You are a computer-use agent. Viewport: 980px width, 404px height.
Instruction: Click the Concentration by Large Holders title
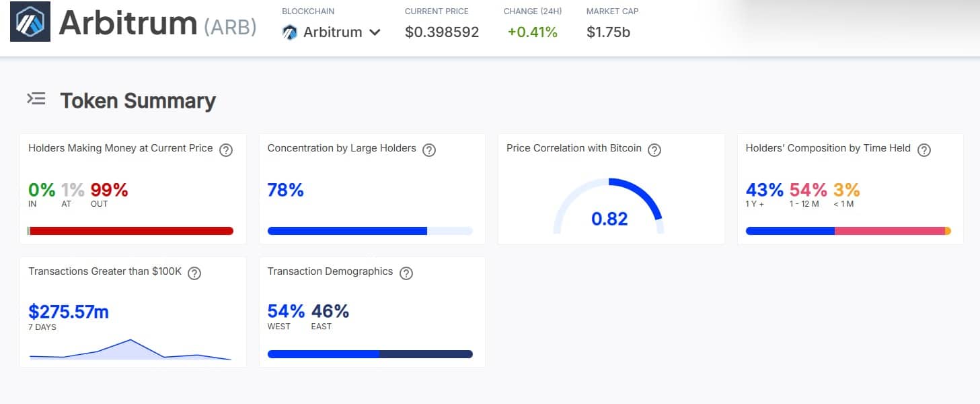(342, 148)
